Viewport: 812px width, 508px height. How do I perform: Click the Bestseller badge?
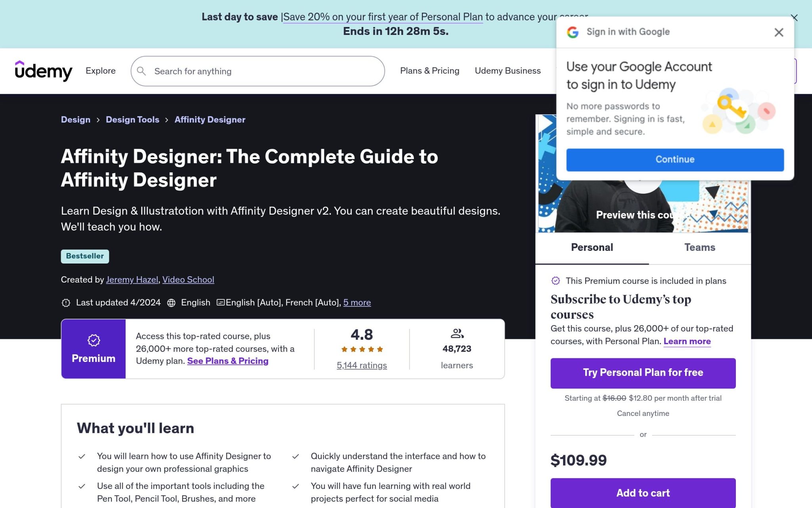coord(85,256)
